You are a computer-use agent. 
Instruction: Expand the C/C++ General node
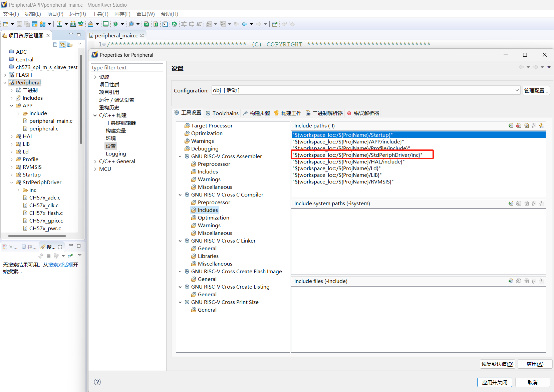pyautogui.click(x=95, y=161)
